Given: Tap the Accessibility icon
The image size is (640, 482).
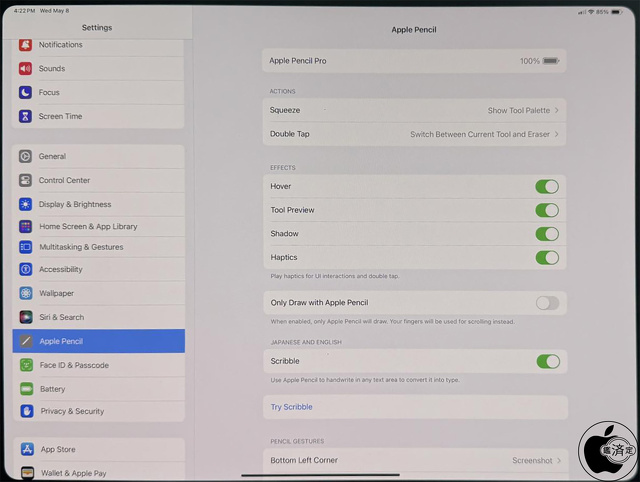Looking at the screenshot, I should tap(26, 270).
